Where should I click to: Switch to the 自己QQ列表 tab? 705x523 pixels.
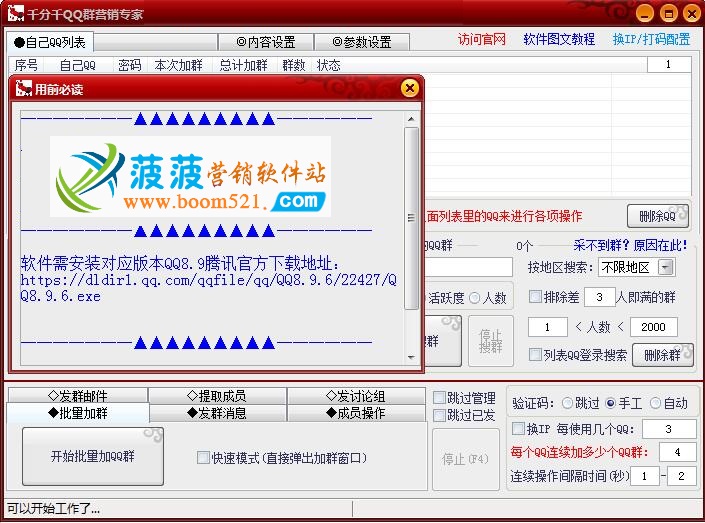click(50, 42)
